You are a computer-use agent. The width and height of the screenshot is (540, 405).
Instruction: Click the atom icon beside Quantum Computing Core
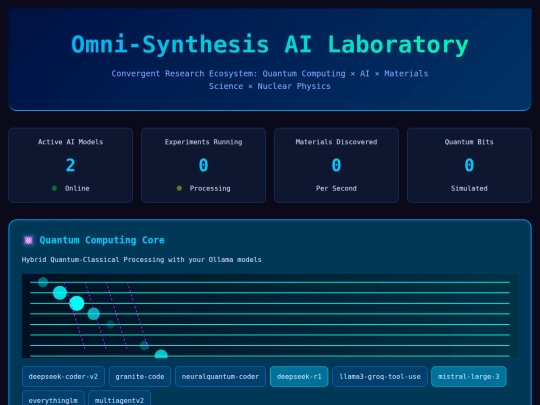click(x=29, y=240)
